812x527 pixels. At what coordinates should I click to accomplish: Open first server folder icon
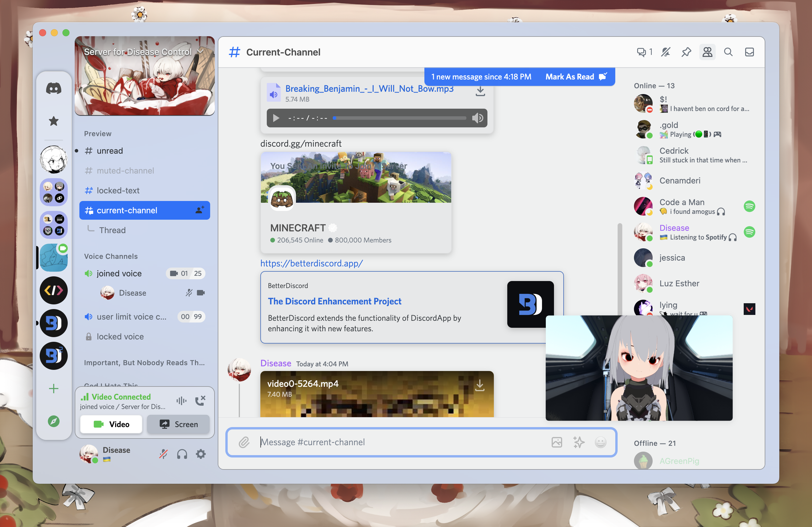coord(54,192)
